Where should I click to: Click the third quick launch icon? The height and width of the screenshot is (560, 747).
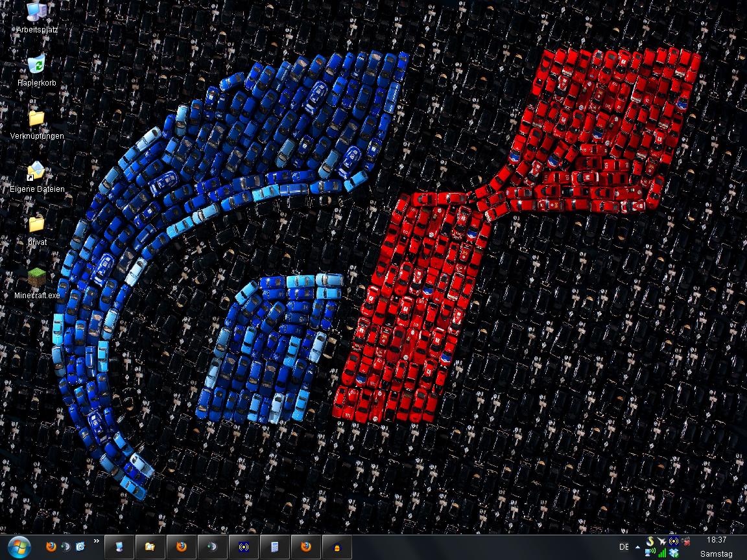coord(80,547)
